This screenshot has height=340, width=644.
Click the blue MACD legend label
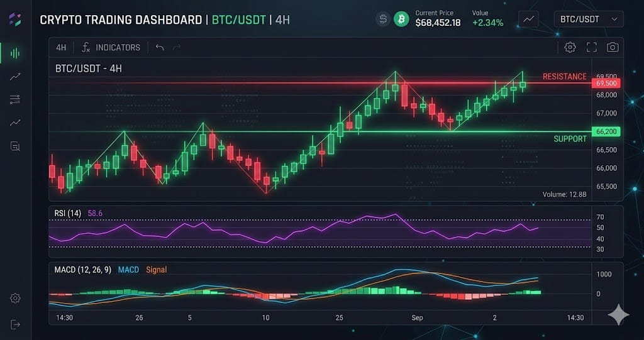[x=128, y=270]
